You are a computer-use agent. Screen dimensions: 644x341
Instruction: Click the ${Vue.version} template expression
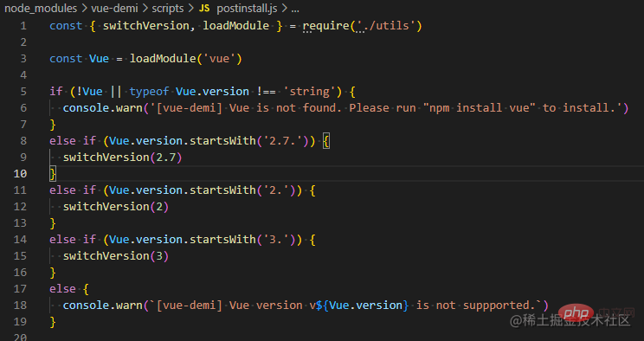click(x=362, y=306)
